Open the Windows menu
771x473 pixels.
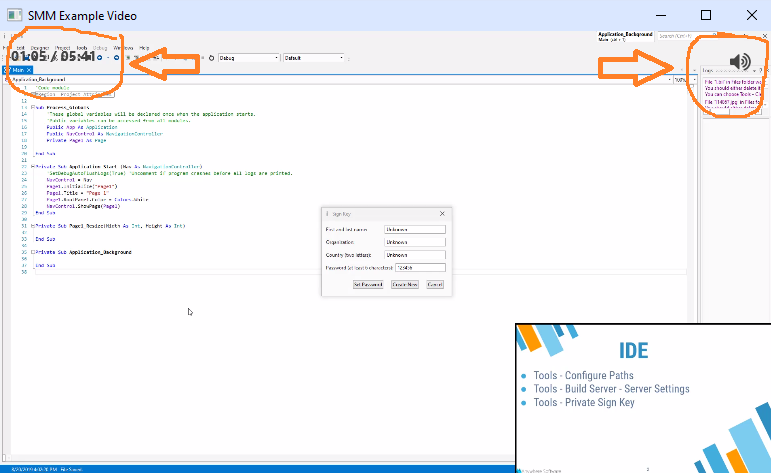tap(123, 48)
